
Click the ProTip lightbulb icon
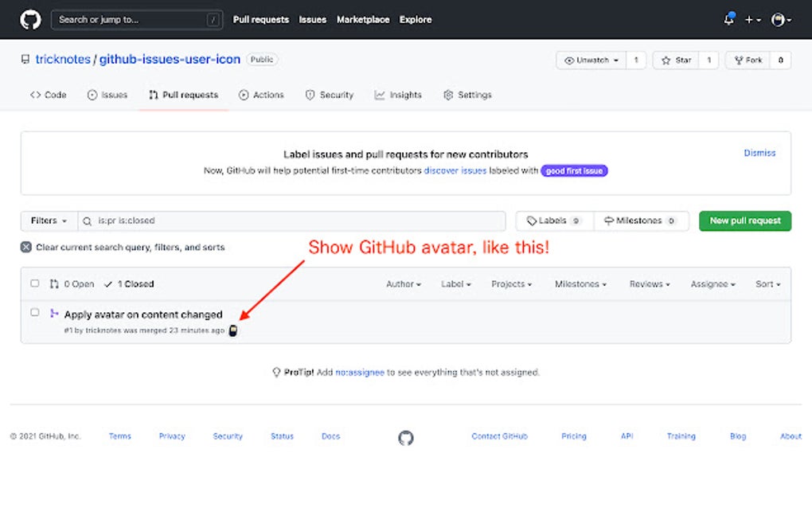pos(275,371)
